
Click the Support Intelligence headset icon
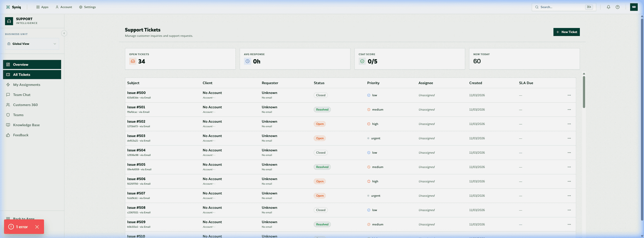9,21
